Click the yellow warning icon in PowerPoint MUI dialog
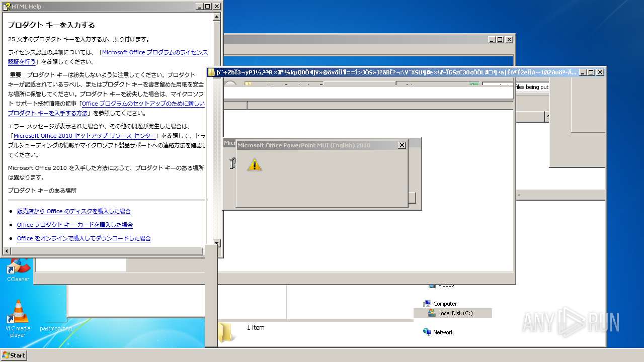Screen dimensions: 644x362 click(x=255, y=164)
